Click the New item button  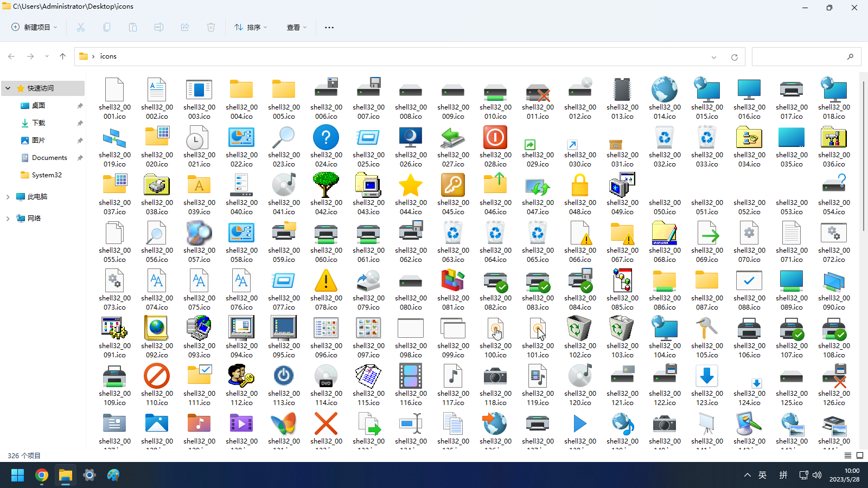click(x=34, y=27)
